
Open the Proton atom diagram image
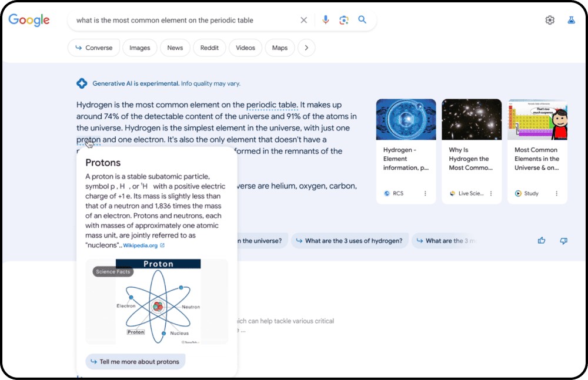[157, 302]
